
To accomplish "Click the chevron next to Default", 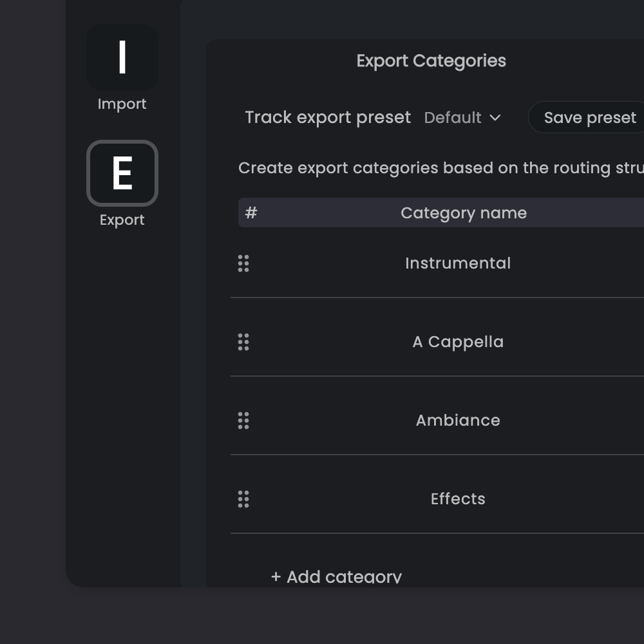I will [x=495, y=118].
